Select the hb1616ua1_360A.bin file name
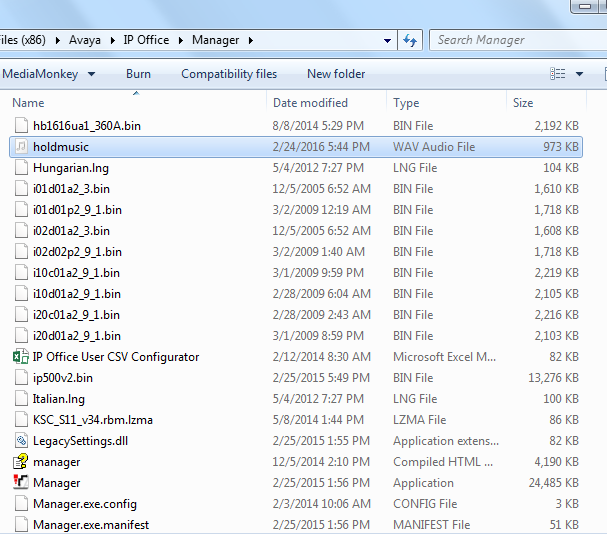 87,126
